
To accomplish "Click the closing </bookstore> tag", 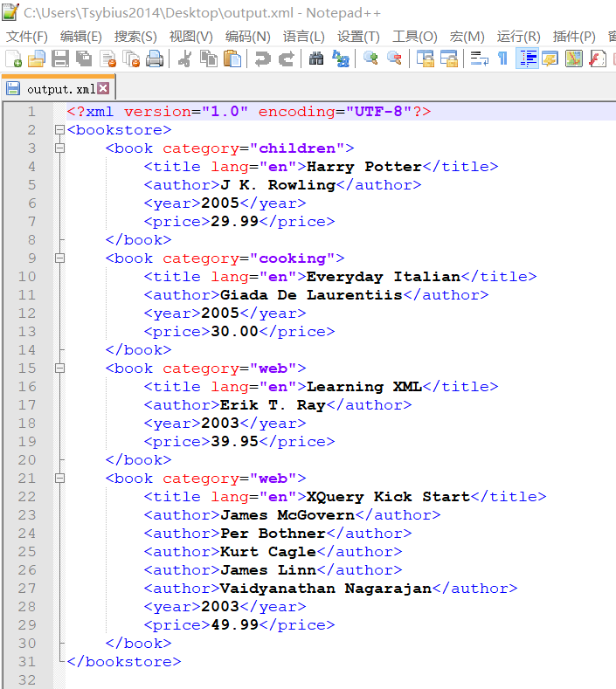I will (x=124, y=662).
